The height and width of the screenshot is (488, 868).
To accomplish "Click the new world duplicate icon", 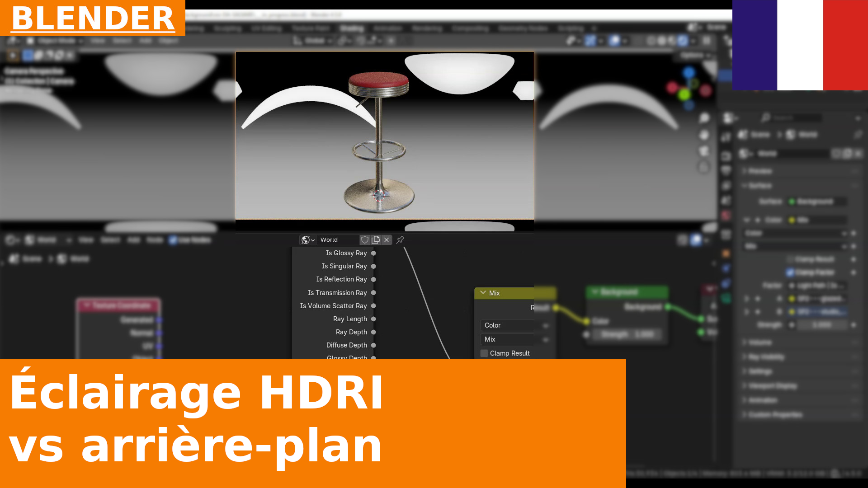I will (x=376, y=240).
